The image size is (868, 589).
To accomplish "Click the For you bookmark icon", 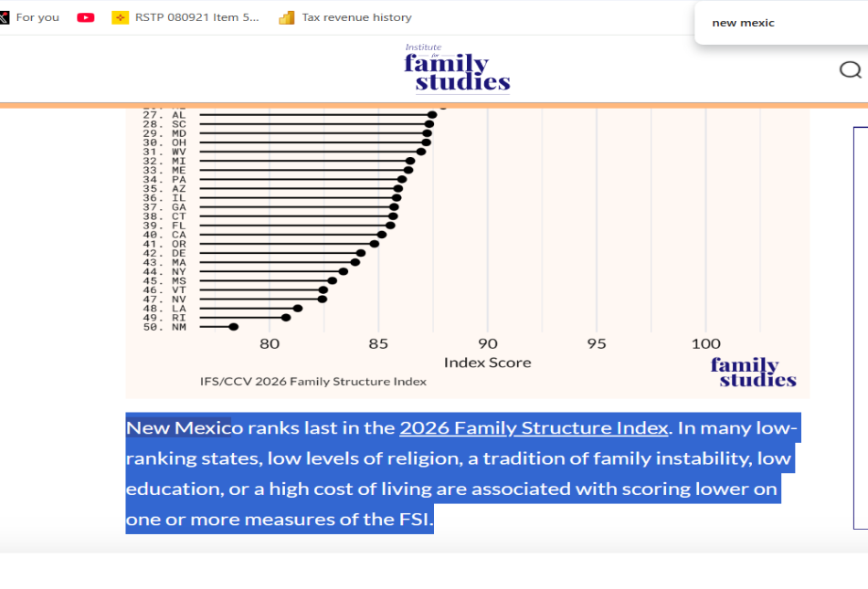I will (4, 17).
